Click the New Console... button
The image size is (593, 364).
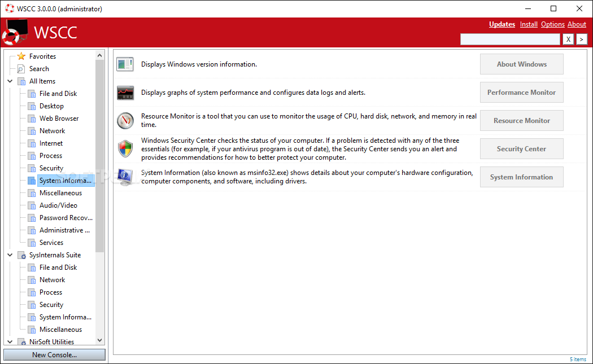pyautogui.click(x=54, y=355)
